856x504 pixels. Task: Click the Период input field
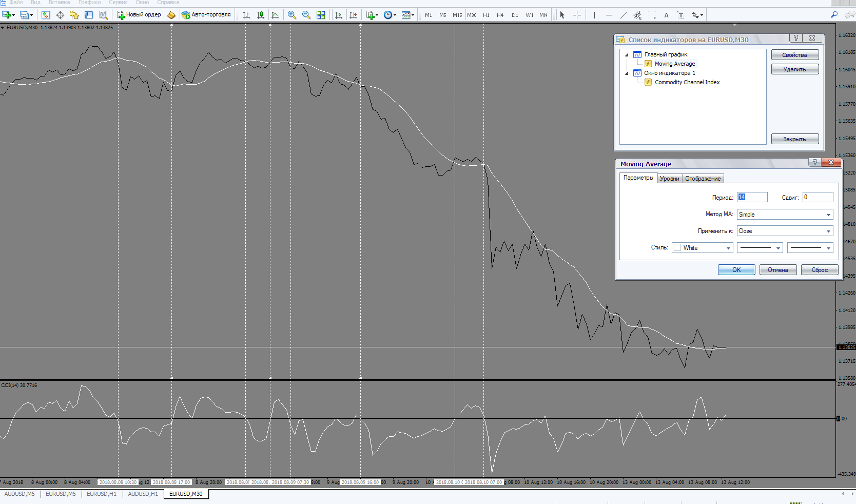(x=752, y=197)
